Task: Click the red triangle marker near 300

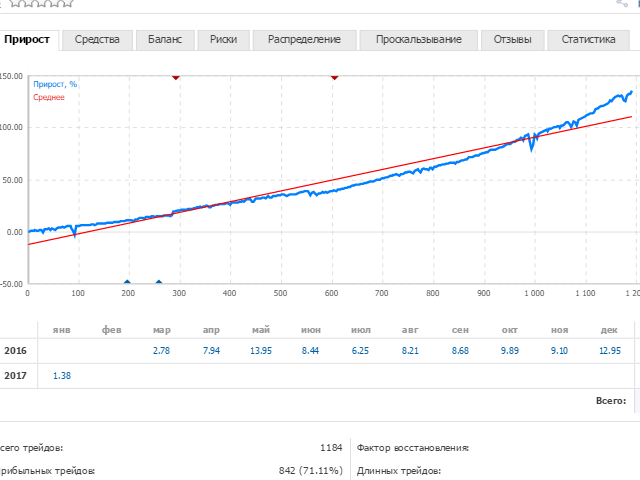Action: (x=176, y=77)
